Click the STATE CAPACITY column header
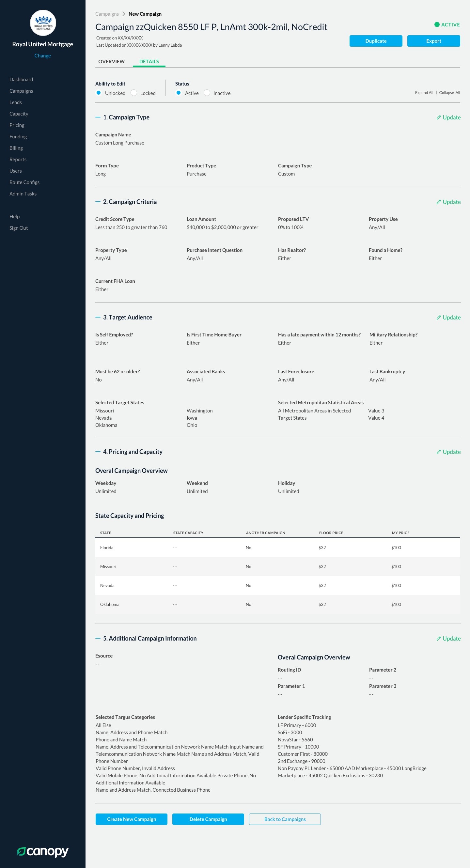This screenshot has height=868, width=470. pyautogui.click(x=188, y=533)
